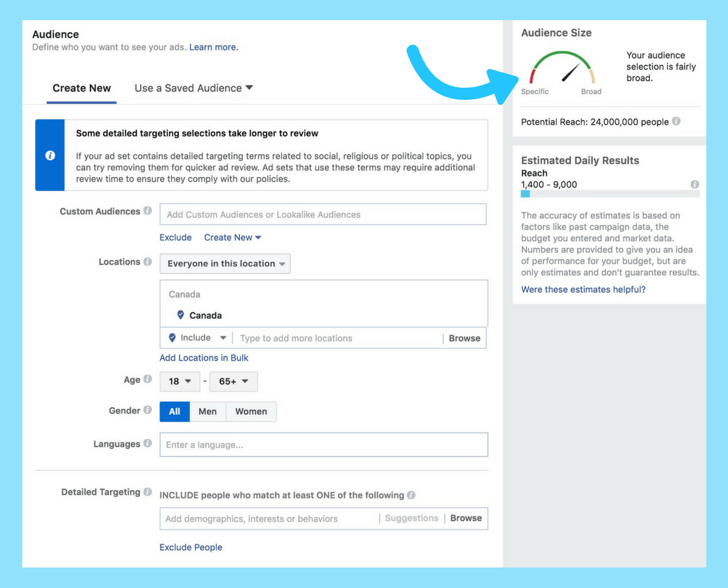Click the Enter a language field
728x588 pixels.
pyautogui.click(x=323, y=445)
